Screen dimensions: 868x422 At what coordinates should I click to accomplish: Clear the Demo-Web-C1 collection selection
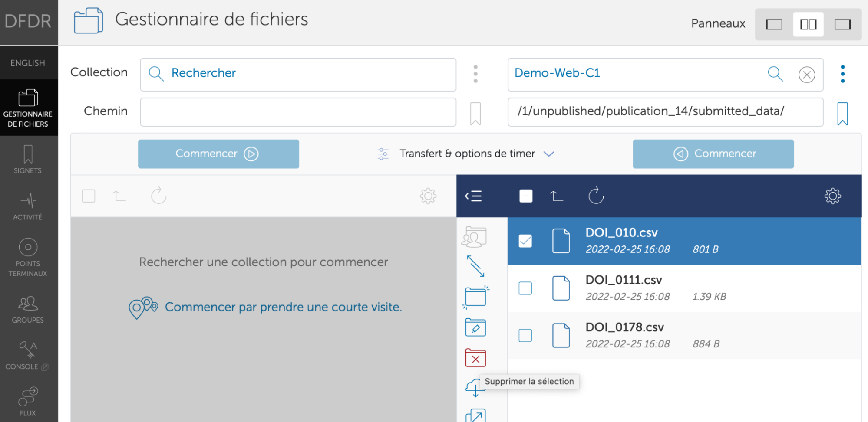point(806,75)
